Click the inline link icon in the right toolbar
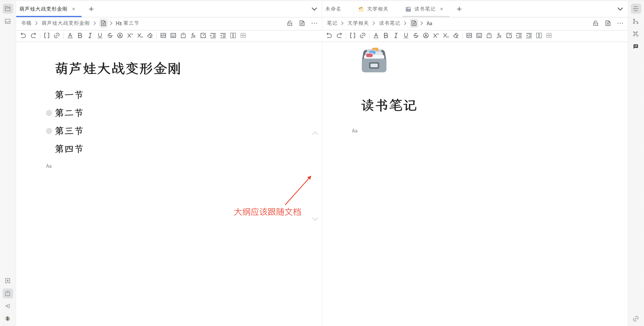The width and height of the screenshot is (644, 326). pyautogui.click(x=362, y=35)
